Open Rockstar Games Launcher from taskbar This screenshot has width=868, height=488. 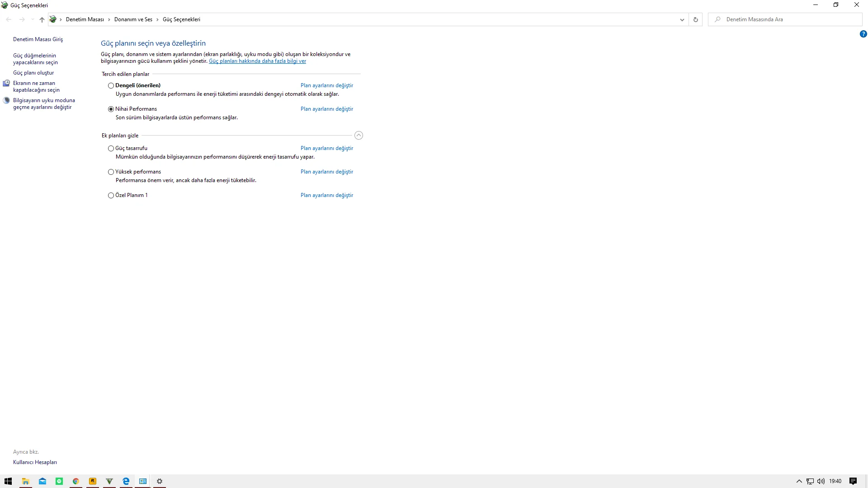tap(93, 481)
